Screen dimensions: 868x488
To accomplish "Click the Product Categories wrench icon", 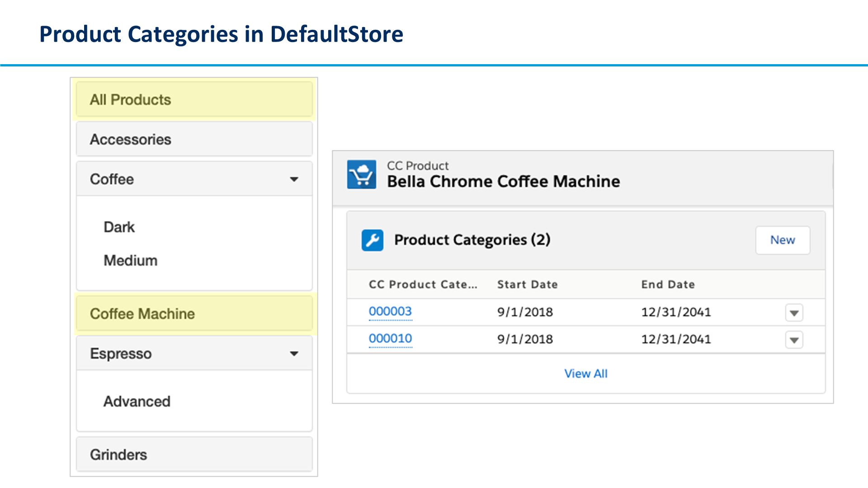I will tap(373, 240).
